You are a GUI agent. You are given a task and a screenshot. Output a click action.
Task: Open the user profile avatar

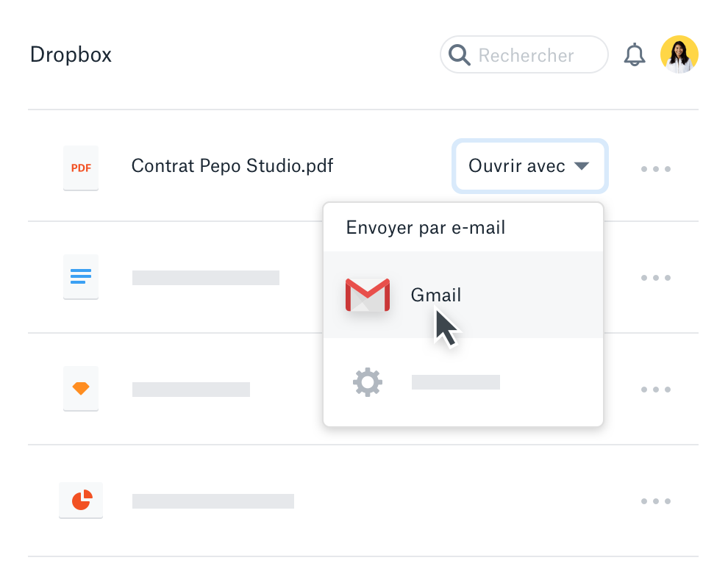click(679, 54)
